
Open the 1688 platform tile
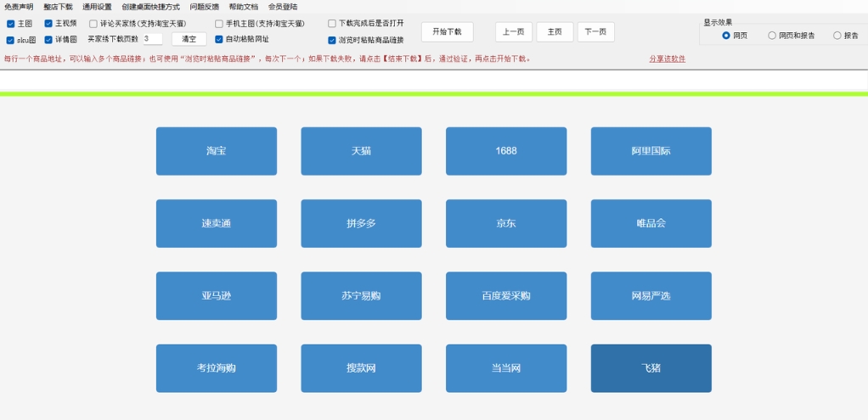(x=506, y=151)
